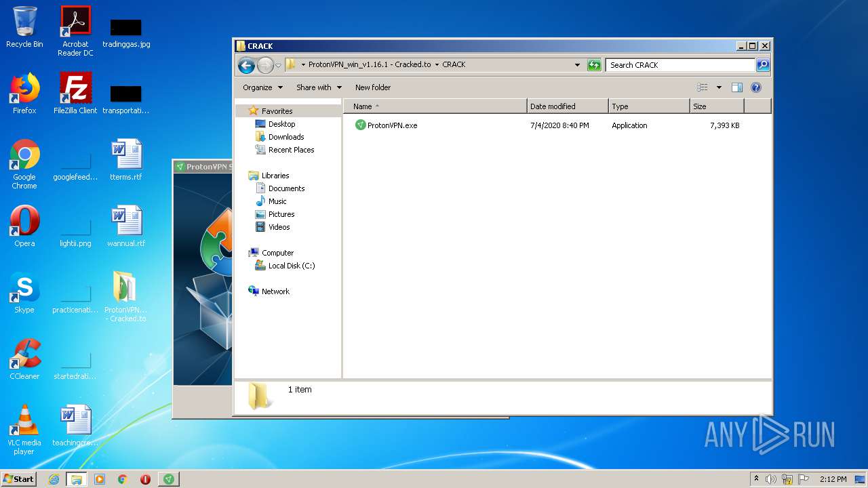The image size is (868, 488).
Task: Click the Show desktop button
Action: [861, 479]
